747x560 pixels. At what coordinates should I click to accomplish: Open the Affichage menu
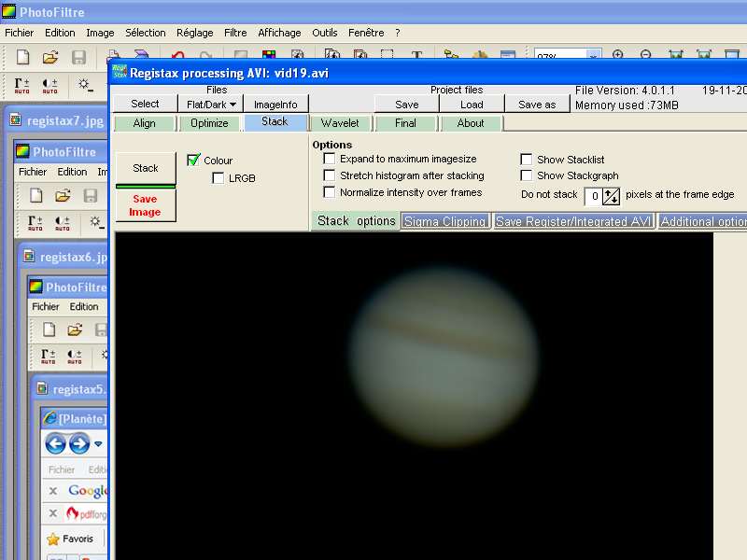pyautogui.click(x=279, y=33)
